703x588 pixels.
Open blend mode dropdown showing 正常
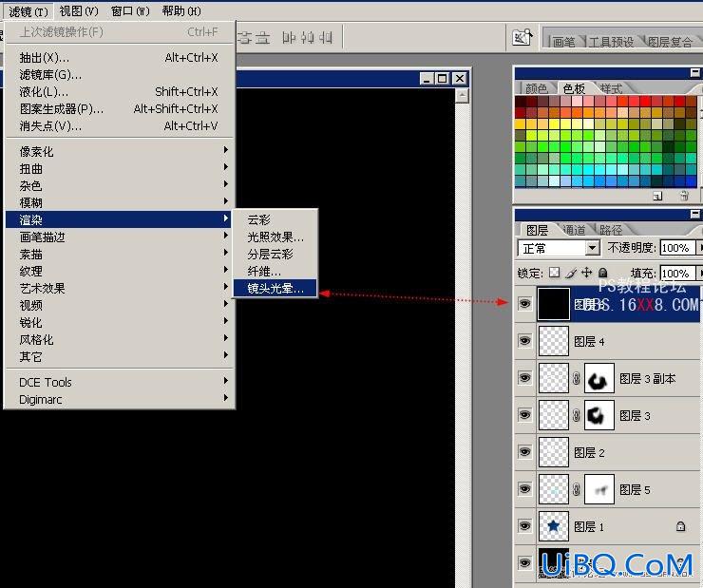[559, 248]
